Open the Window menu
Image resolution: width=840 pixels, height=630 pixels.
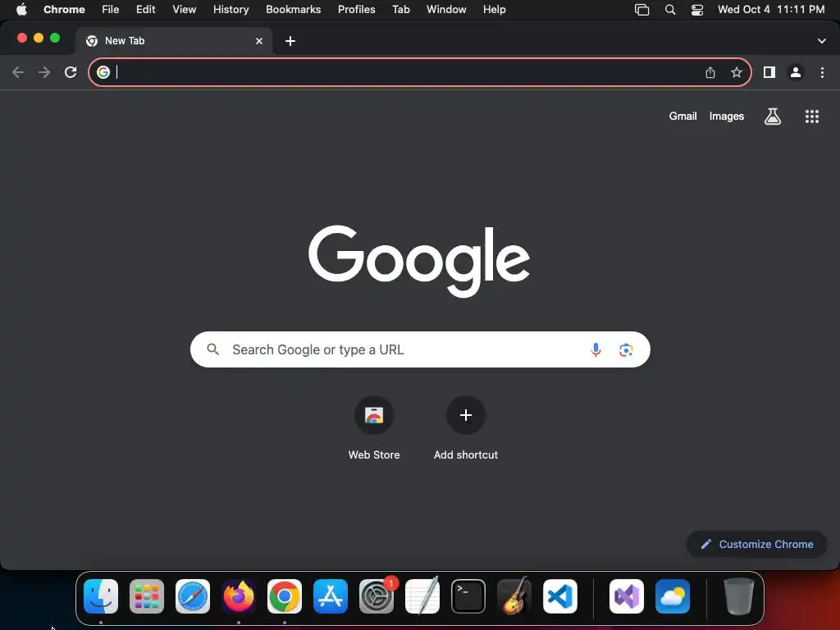[446, 10]
